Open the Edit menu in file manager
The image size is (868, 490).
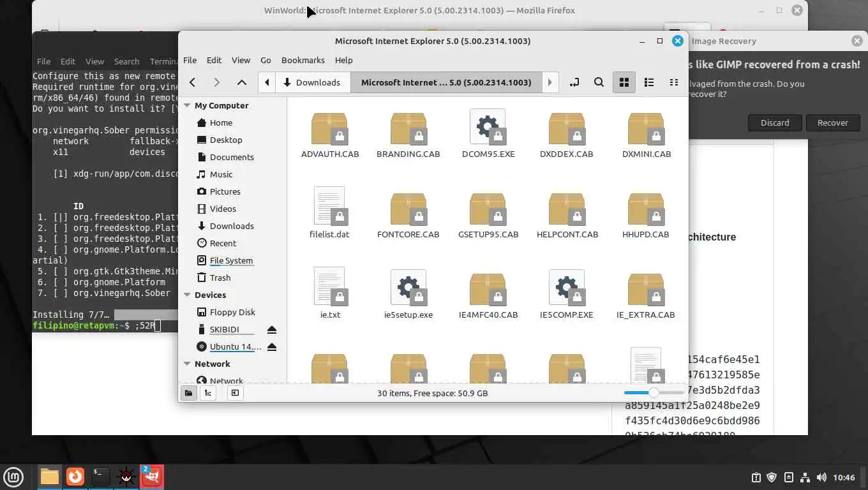pos(214,60)
